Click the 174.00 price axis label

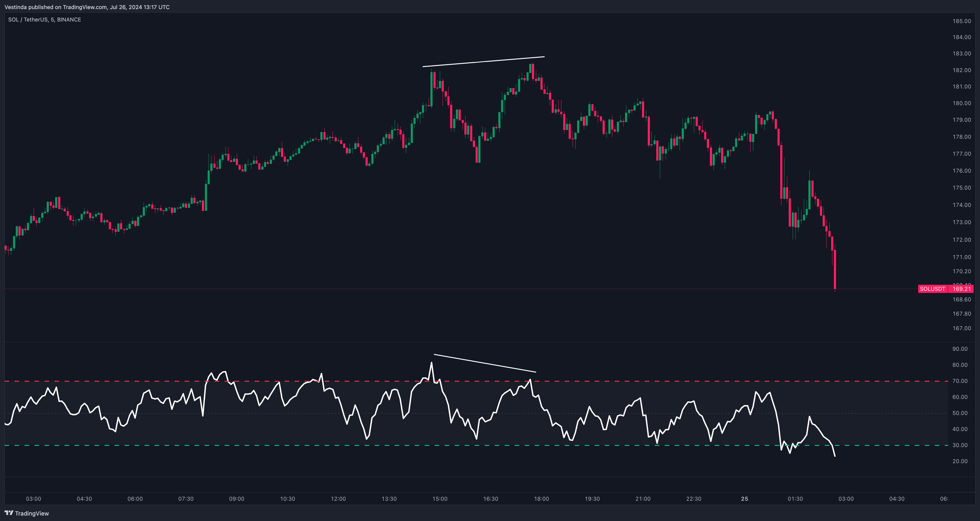pos(962,205)
